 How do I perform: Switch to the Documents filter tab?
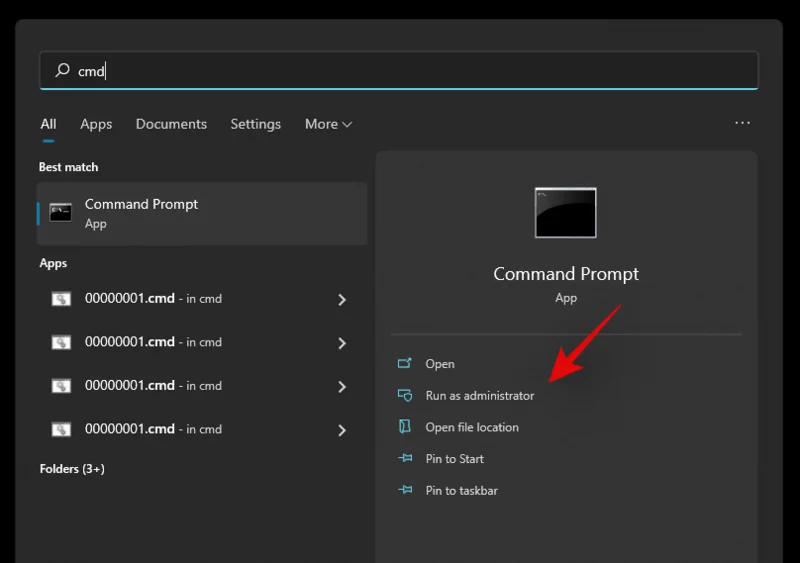pos(171,124)
